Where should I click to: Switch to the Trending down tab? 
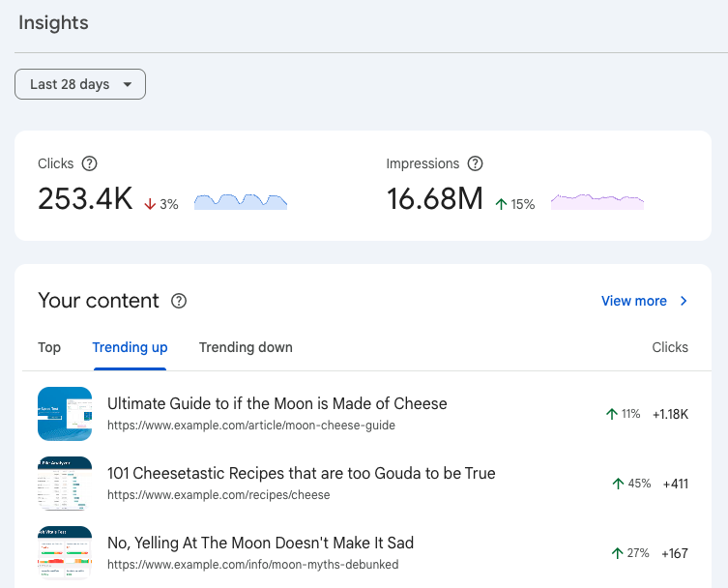coord(246,347)
